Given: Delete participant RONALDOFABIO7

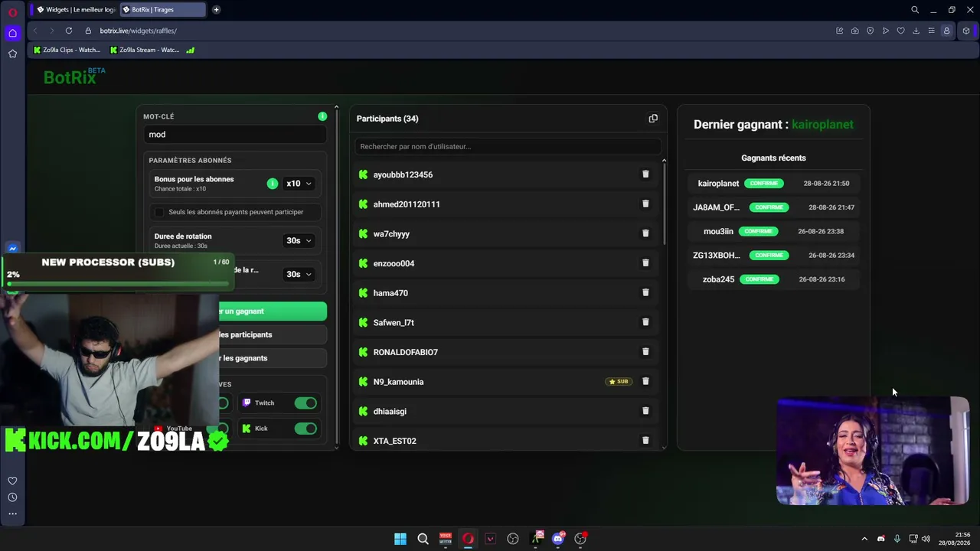Looking at the screenshot, I should pyautogui.click(x=645, y=352).
